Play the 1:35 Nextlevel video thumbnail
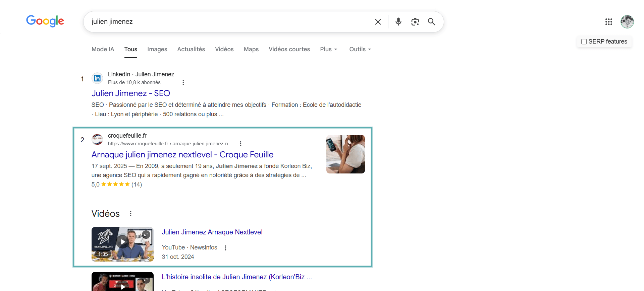Screen dimensions: 644x291 [122, 244]
